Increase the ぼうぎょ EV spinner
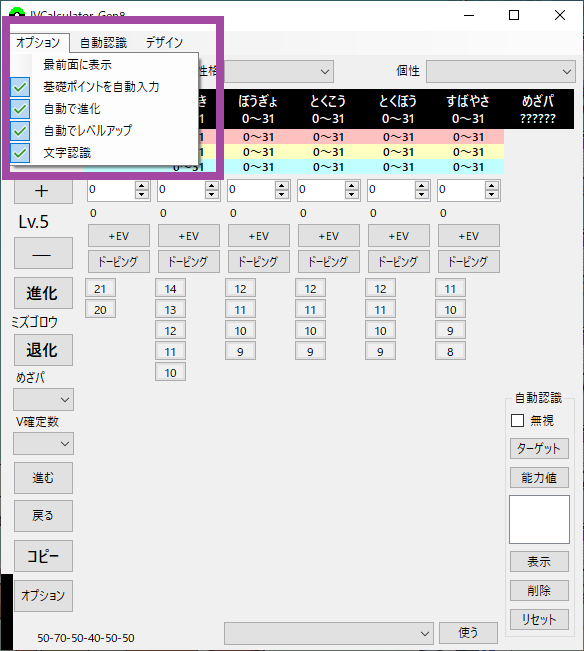 tap(282, 186)
